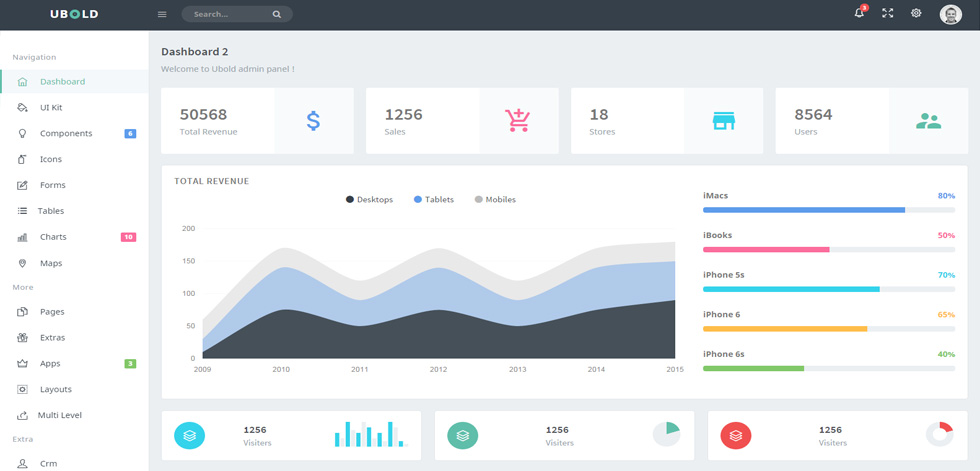Click the Apps badge showing 3
Viewport: 980px width, 471px height.
(x=130, y=364)
